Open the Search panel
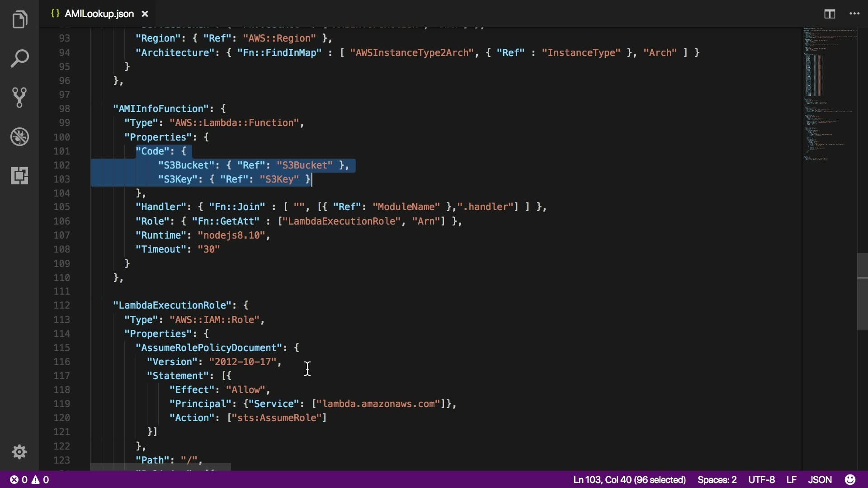 point(19,59)
